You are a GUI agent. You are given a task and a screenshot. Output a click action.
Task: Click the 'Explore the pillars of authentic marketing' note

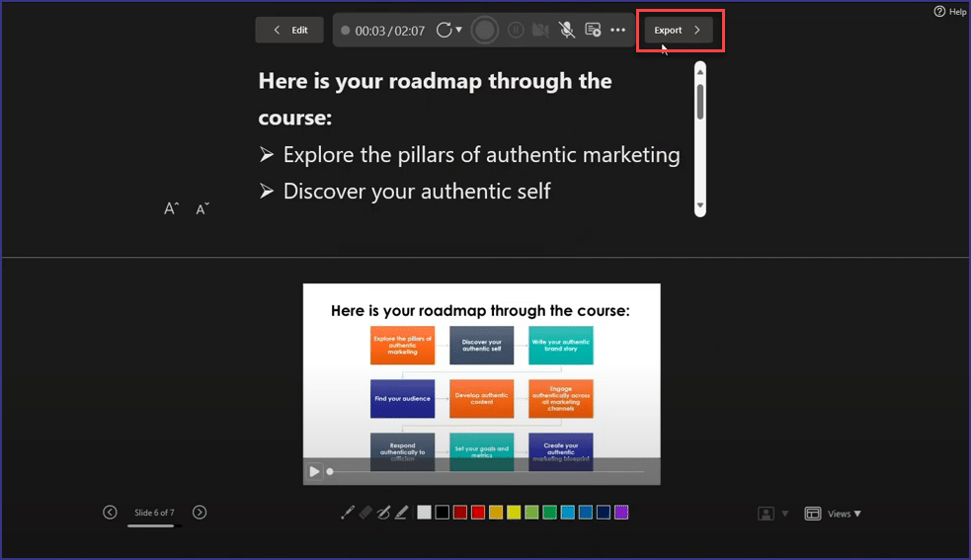tap(482, 154)
